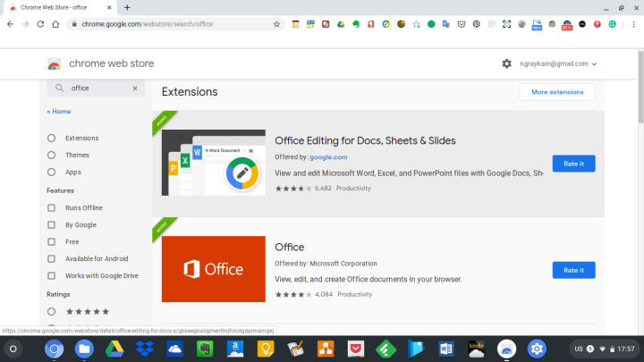Open OneDrive from the shelf

coord(174,349)
